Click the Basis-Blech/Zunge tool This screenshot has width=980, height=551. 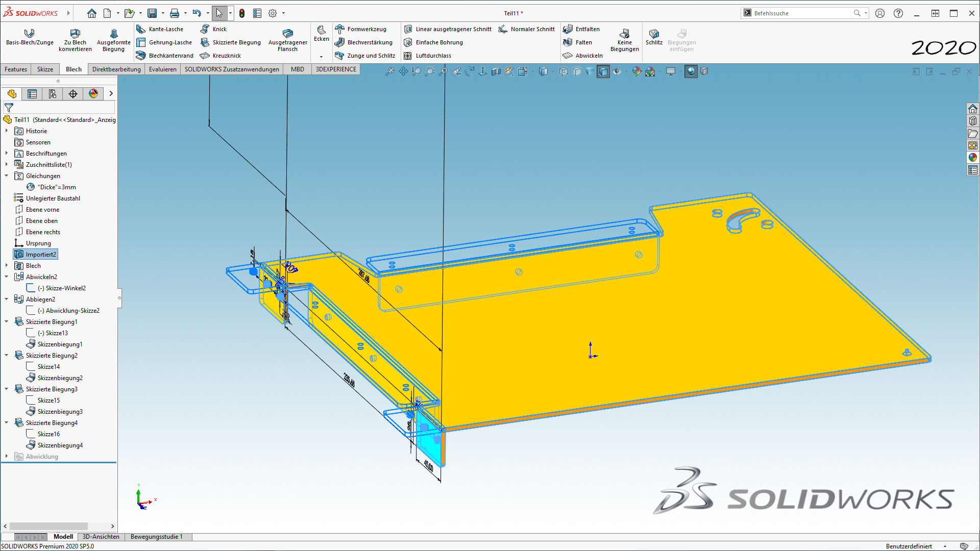pos(30,38)
